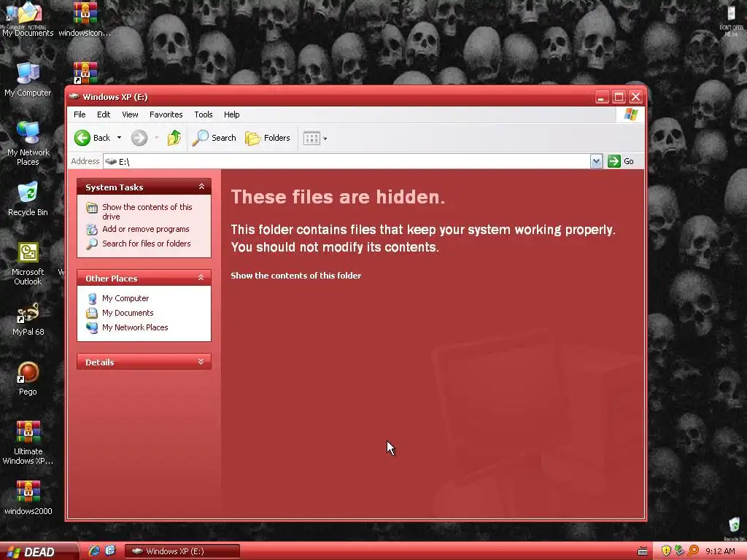Screen dimensions: 747x560
Task: Collapse the System Tasks panel
Action: click(201, 187)
